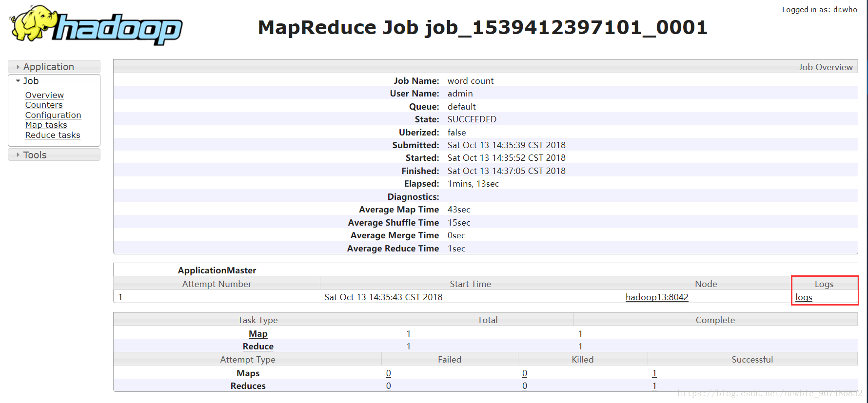Click the Maps attempt type row label
Image resolution: width=868 pixels, height=403 pixels.
(248, 373)
